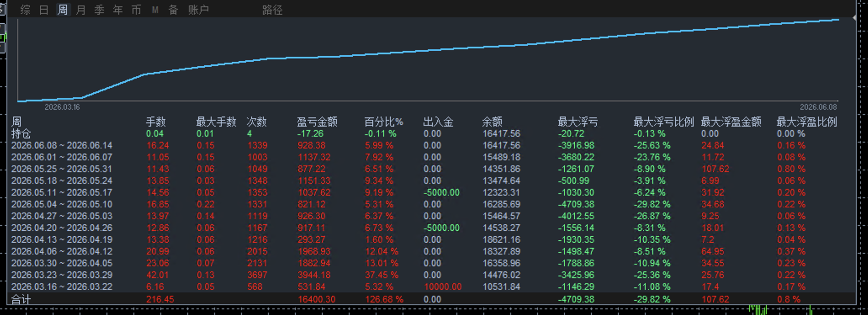The width and height of the screenshot is (868, 315).
Task: Click the 最大浮亏 column header
Action: (x=578, y=122)
